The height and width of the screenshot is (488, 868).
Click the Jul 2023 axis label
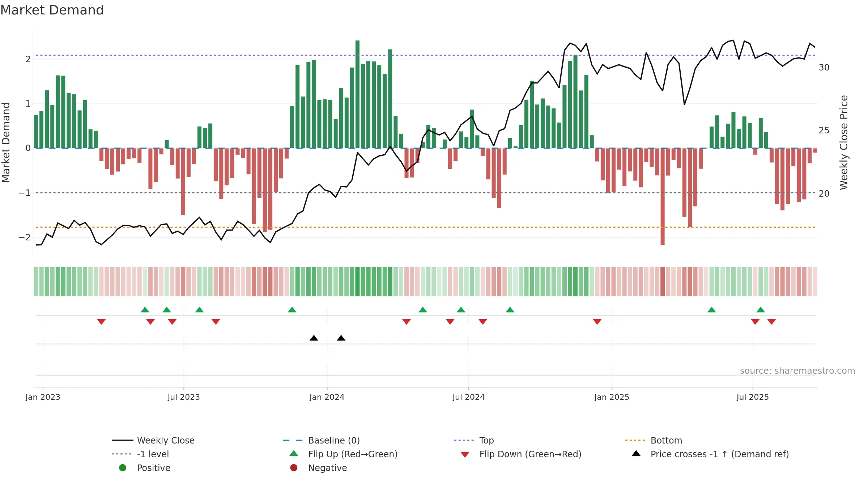click(184, 397)
